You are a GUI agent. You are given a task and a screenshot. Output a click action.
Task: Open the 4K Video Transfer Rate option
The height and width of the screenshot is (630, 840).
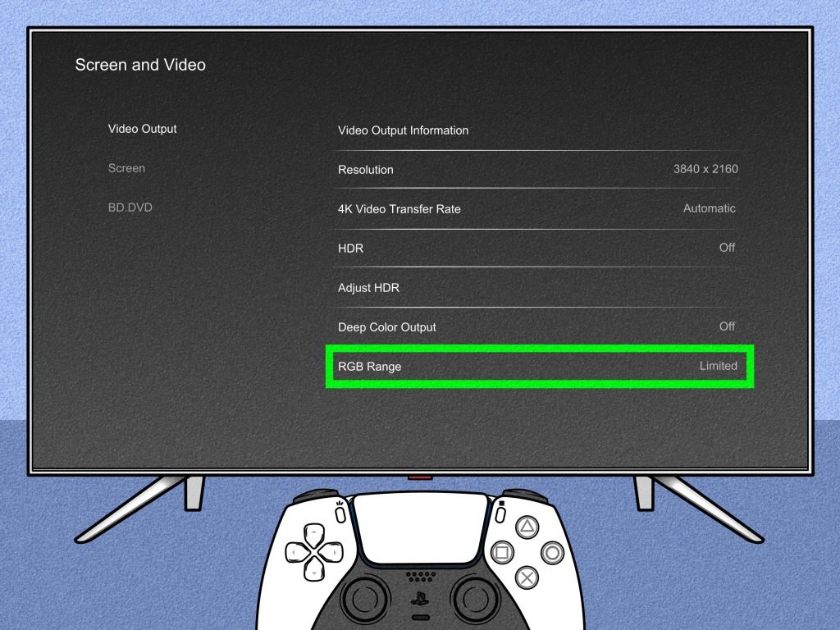[536, 209]
